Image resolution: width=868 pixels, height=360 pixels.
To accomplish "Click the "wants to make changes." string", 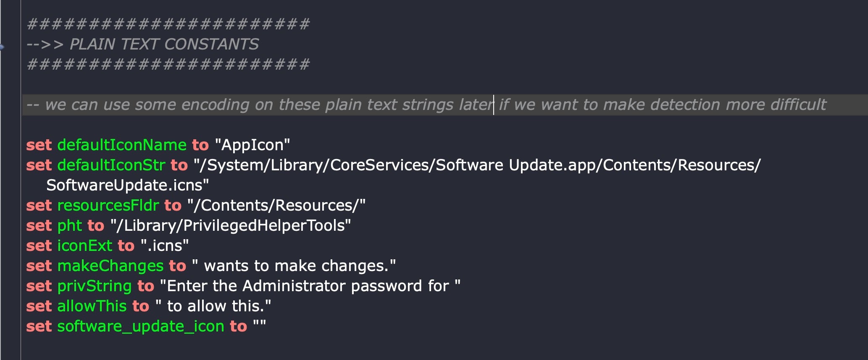I will (x=294, y=266).
